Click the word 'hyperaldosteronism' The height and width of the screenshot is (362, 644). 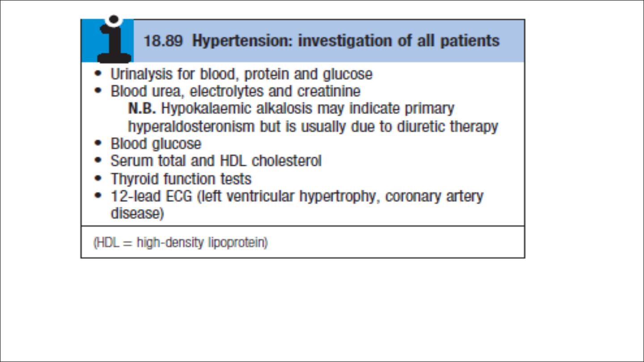point(191,126)
